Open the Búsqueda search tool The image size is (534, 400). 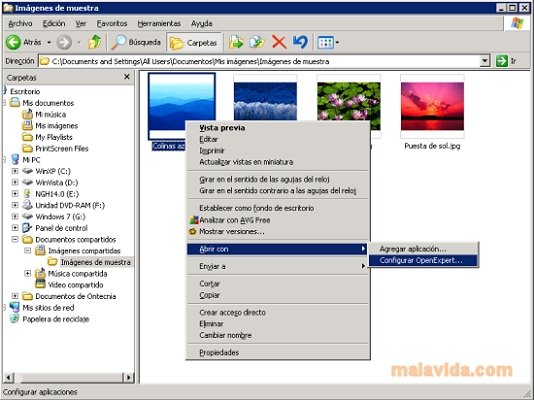pos(137,43)
